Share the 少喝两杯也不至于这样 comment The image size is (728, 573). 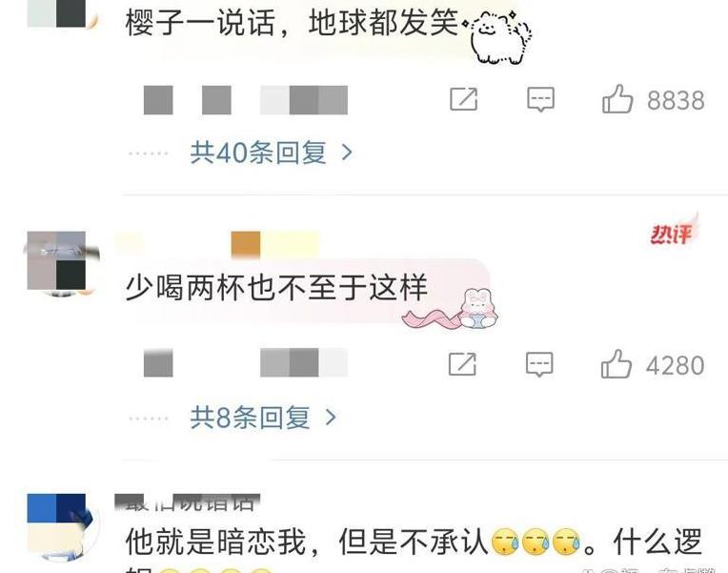pos(462,364)
